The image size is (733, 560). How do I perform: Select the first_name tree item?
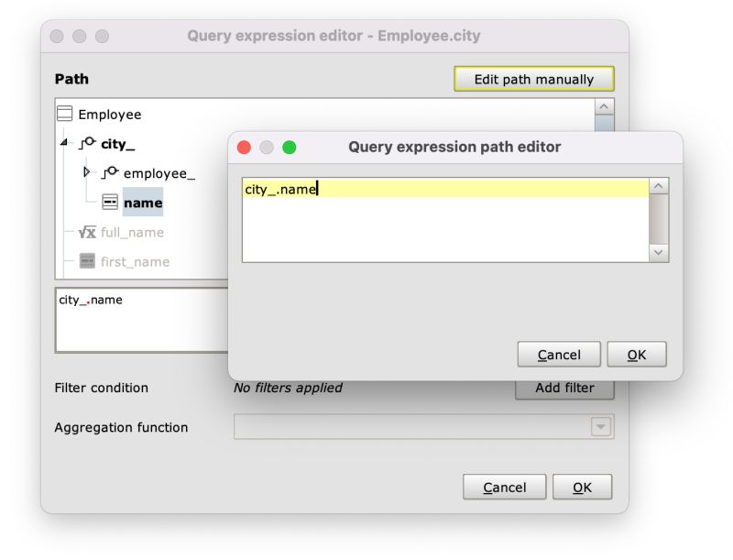point(135,262)
